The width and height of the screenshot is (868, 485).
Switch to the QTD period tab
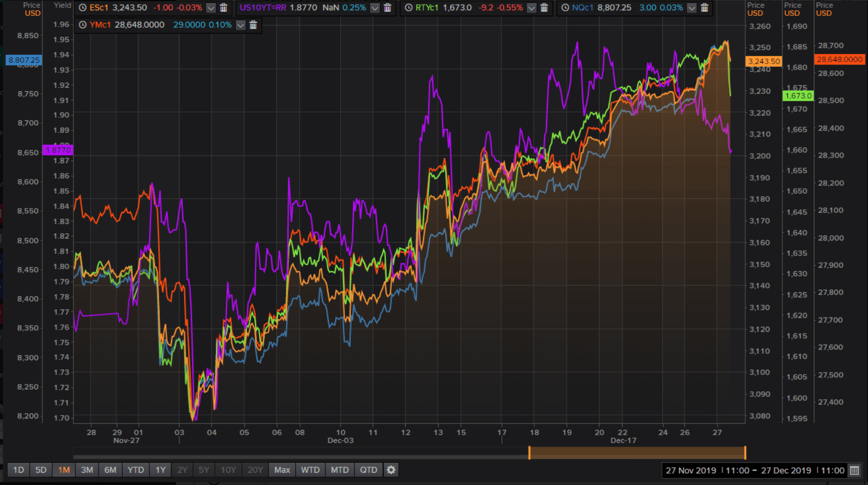[369, 470]
